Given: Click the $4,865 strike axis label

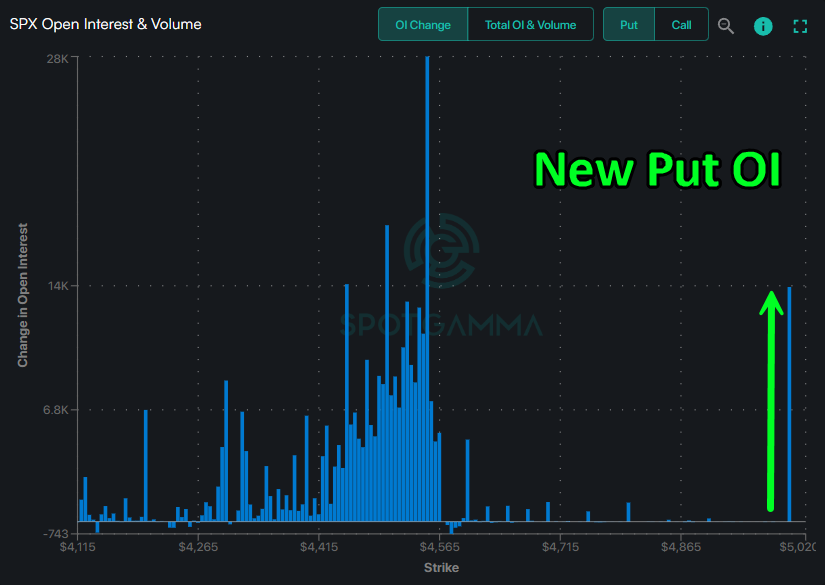Looking at the screenshot, I should [x=681, y=547].
